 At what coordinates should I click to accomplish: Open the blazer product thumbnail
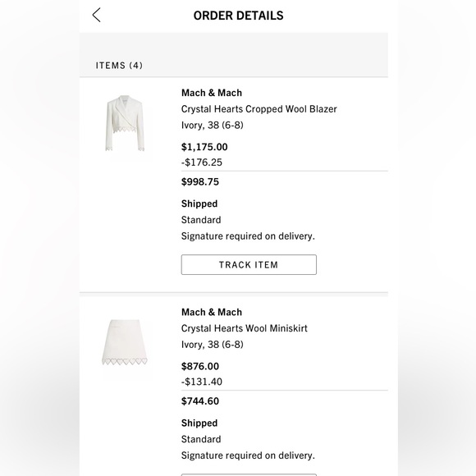click(125, 123)
